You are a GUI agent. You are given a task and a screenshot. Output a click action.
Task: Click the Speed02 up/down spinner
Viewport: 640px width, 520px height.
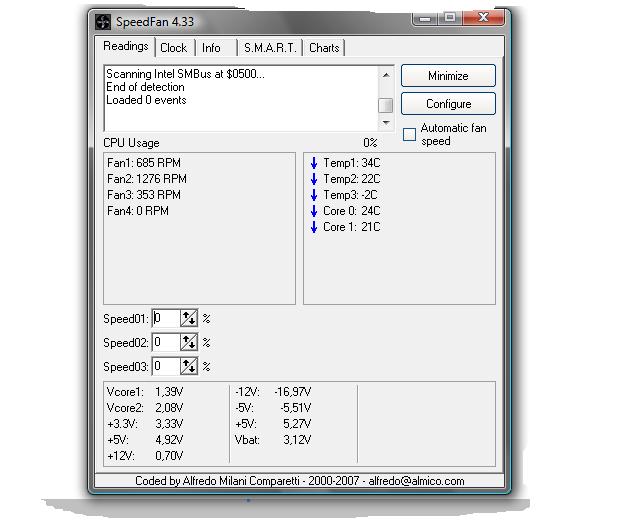coord(189,342)
